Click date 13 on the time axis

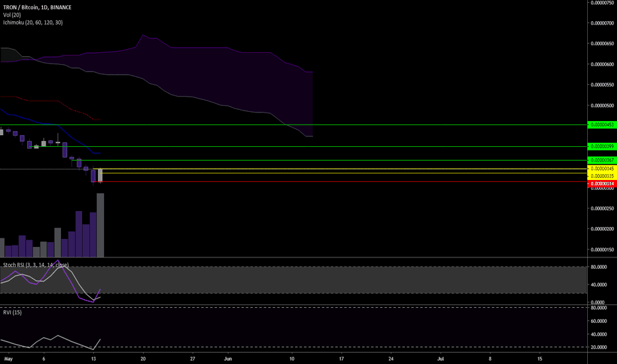coord(93,359)
